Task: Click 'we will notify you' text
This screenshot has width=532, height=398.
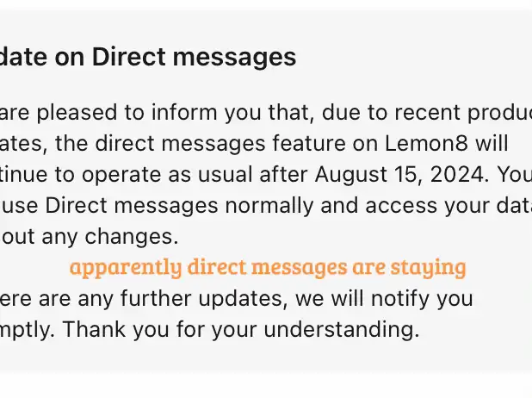Action: click(384, 299)
